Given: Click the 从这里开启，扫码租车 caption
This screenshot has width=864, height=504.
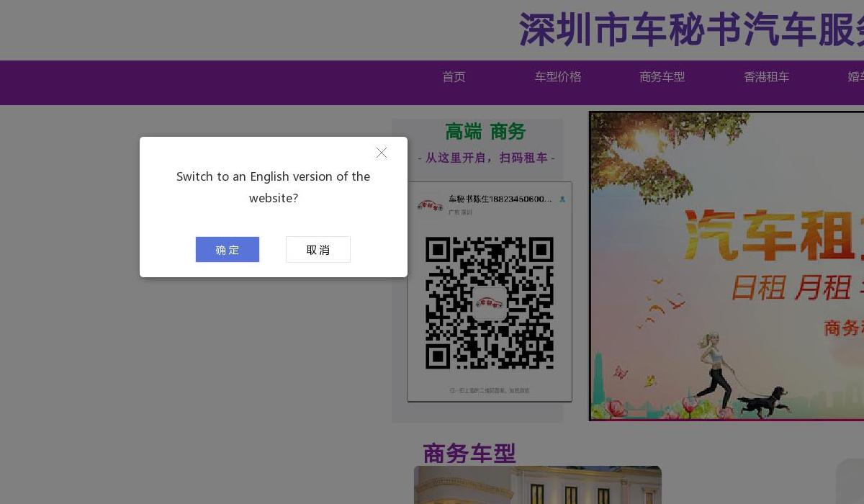Looking at the screenshot, I should pyautogui.click(x=486, y=158).
